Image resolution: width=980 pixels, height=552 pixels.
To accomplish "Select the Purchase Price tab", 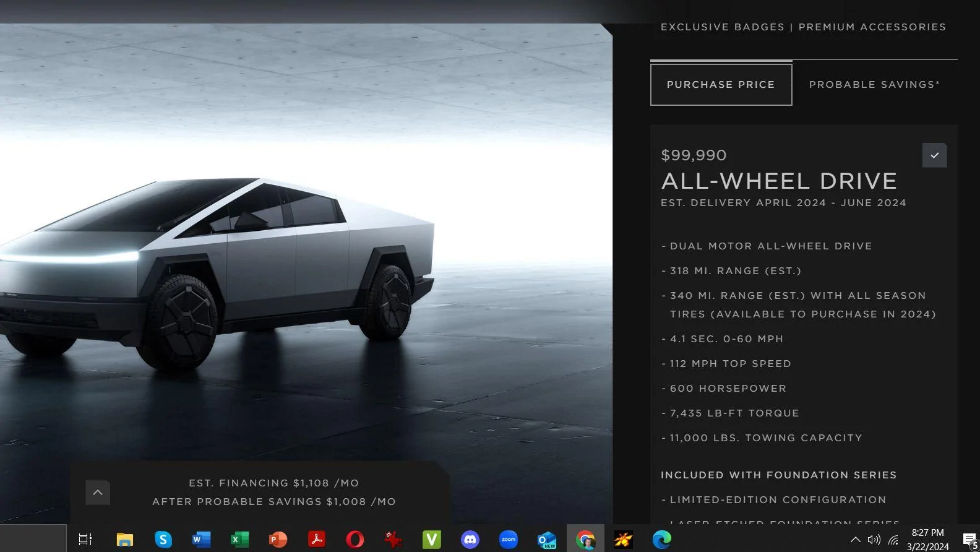I will [721, 85].
